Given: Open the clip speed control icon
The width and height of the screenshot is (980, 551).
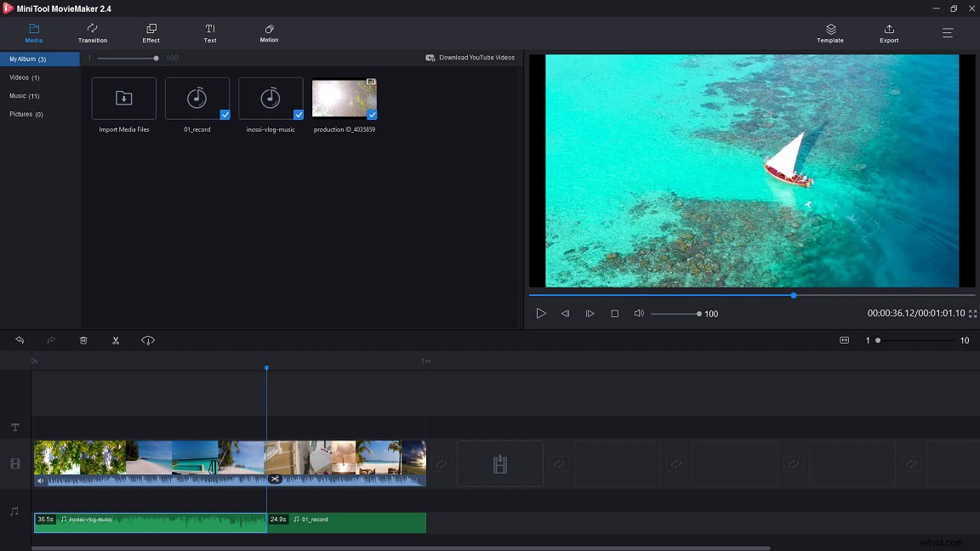Looking at the screenshot, I should point(148,340).
